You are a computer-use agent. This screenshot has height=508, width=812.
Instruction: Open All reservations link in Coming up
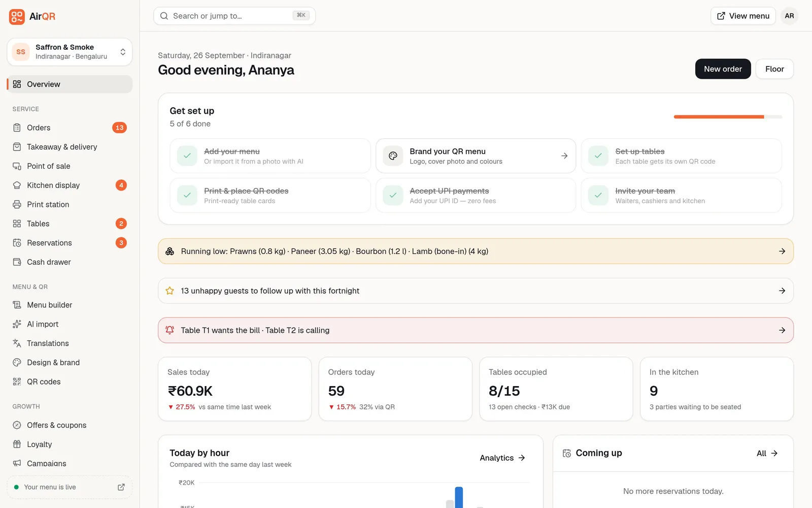pyautogui.click(x=767, y=453)
